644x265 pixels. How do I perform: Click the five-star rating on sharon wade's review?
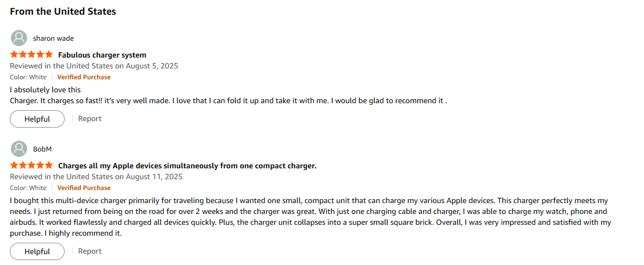(x=31, y=55)
